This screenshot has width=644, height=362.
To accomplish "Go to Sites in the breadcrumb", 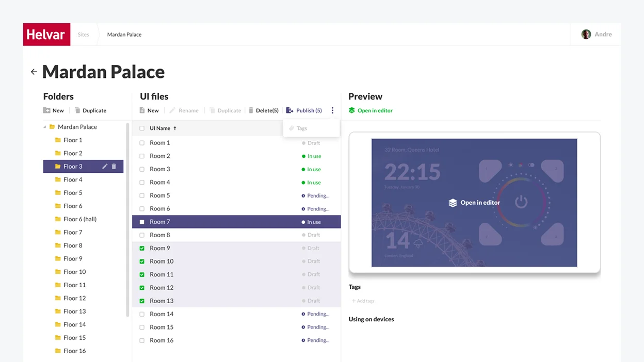I will [84, 35].
